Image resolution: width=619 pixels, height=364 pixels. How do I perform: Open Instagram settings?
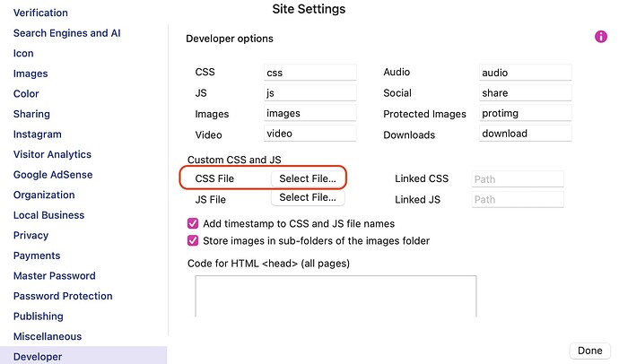pos(38,134)
